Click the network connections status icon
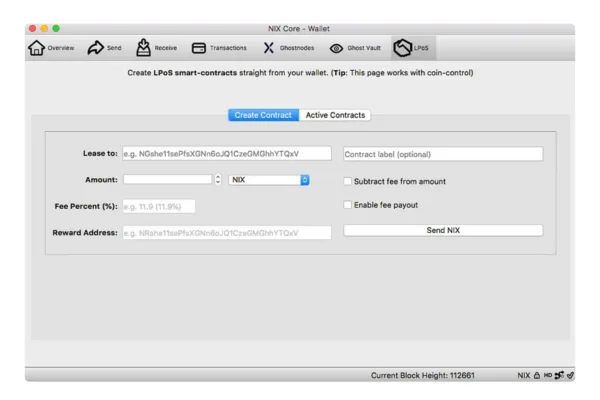Image resolution: width=600 pixels, height=400 pixels. [x=559, y=375]
